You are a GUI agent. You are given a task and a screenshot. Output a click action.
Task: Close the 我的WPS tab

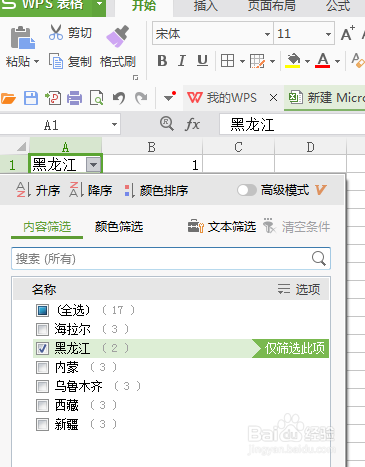coord(273,98)
